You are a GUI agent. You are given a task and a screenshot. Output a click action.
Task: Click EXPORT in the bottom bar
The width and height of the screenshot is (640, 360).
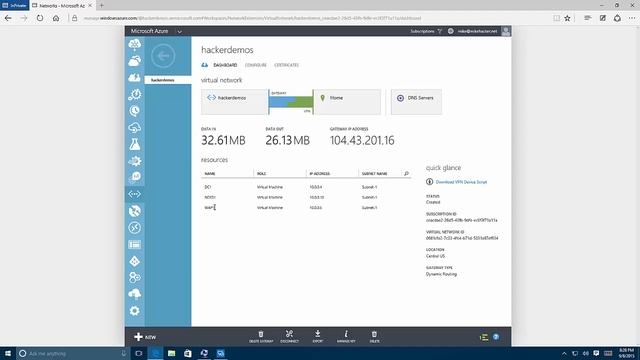point(318,337)
